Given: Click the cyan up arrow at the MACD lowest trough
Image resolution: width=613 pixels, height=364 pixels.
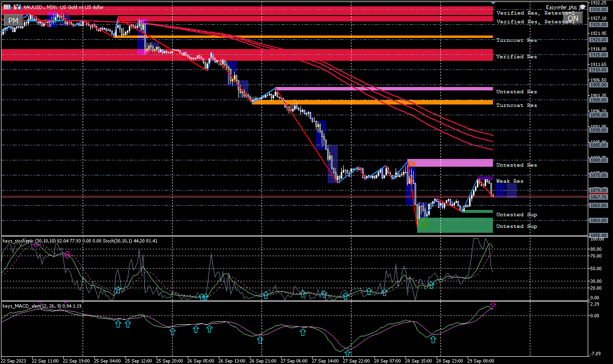Looking at the screenshot, I should [x=347, y=352].
